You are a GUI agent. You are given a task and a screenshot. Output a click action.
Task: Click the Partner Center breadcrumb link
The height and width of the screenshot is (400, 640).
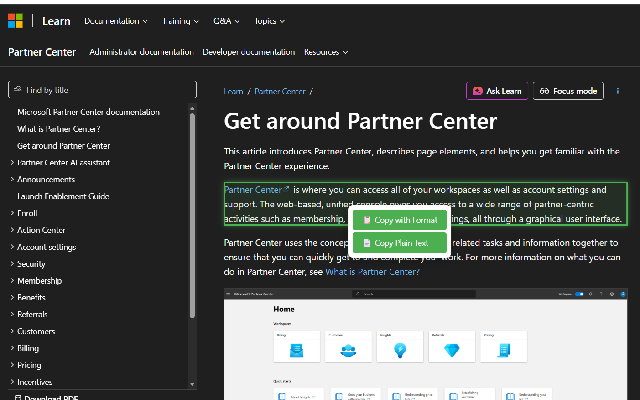pos(280,91)
